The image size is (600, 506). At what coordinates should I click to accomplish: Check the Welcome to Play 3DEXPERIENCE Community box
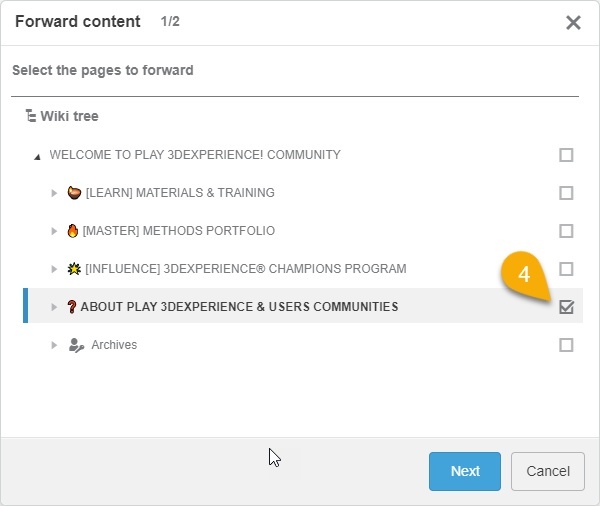pyautogui.click(x=566, y=155)
